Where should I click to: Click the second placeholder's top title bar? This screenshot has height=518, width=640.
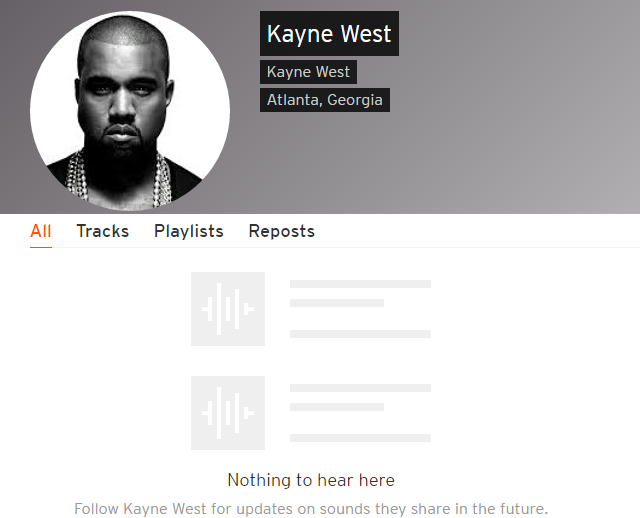click(360, 388)
